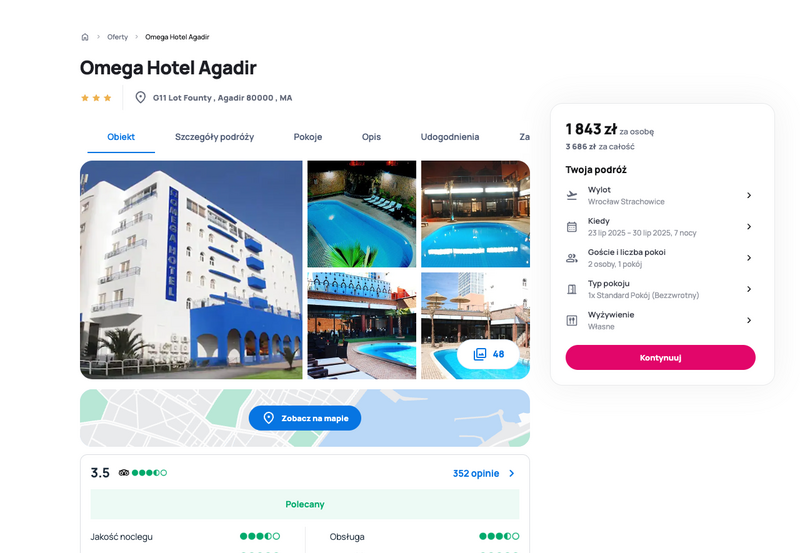This screenshot has width=800, height=553.
Task: Expand the Wyżywienie meal plan chevron
Action: coord(749,320)
